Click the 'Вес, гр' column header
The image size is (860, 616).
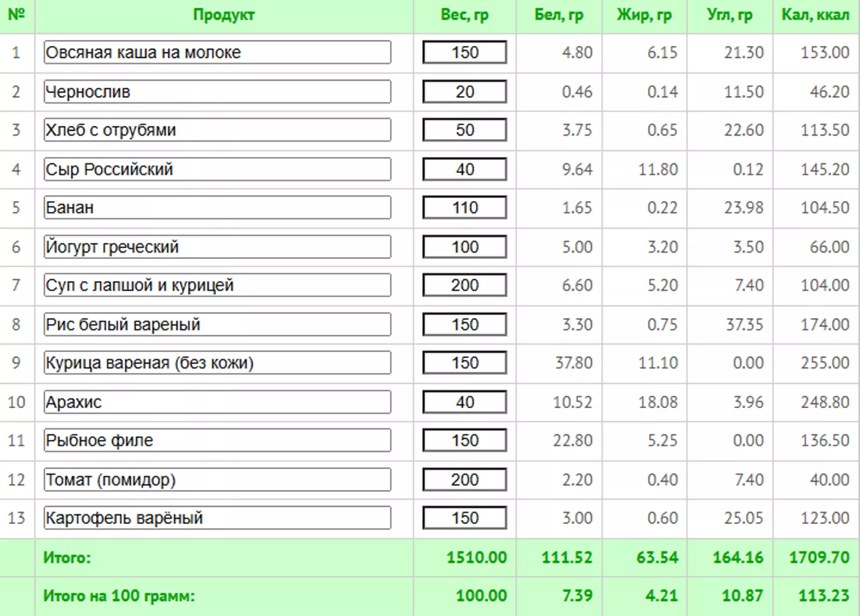(464, 15)
